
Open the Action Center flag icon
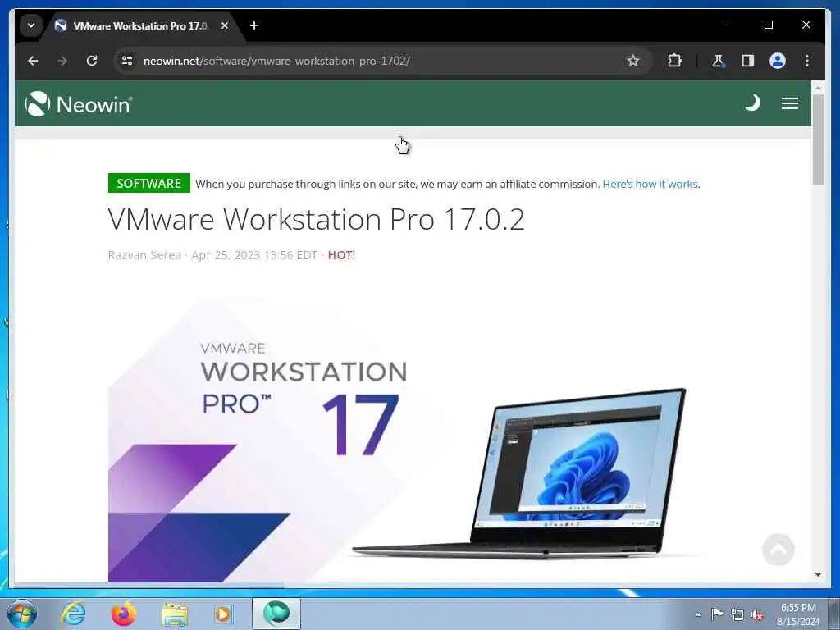point(717,614)
